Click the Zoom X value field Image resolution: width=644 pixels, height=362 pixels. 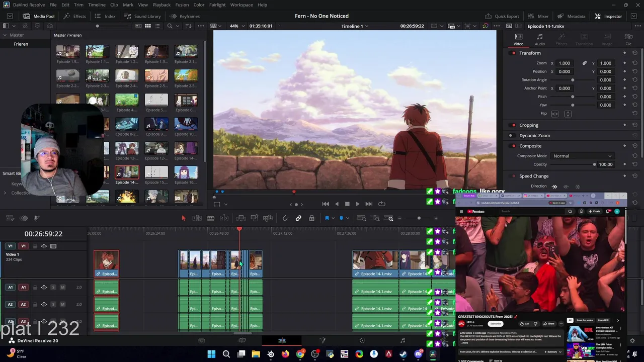[x=566, y=63]
